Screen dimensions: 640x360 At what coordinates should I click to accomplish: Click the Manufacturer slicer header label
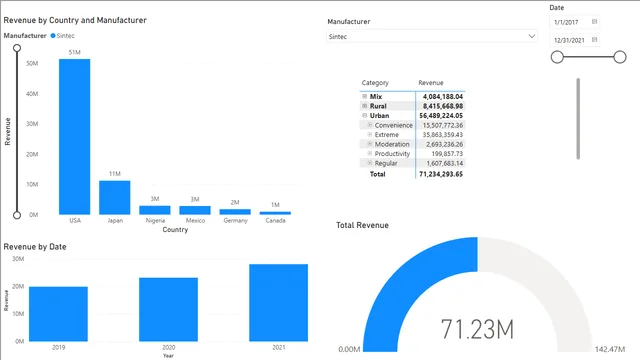[349, 22]
